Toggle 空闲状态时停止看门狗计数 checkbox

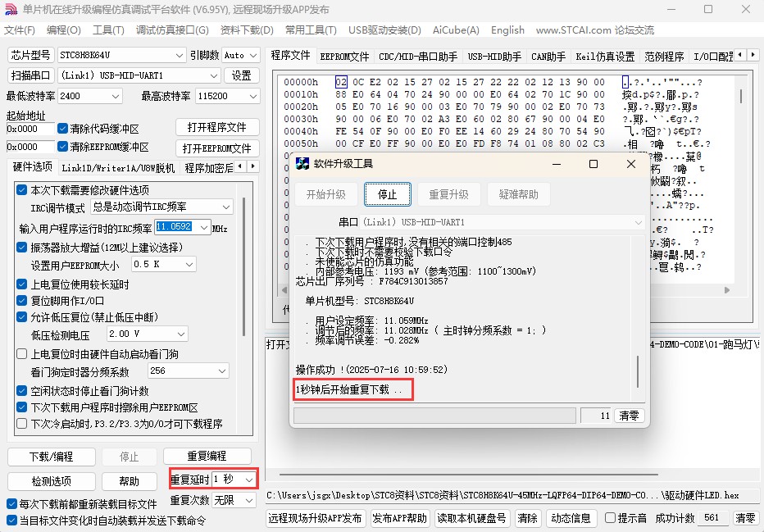[x=21, y=391]
